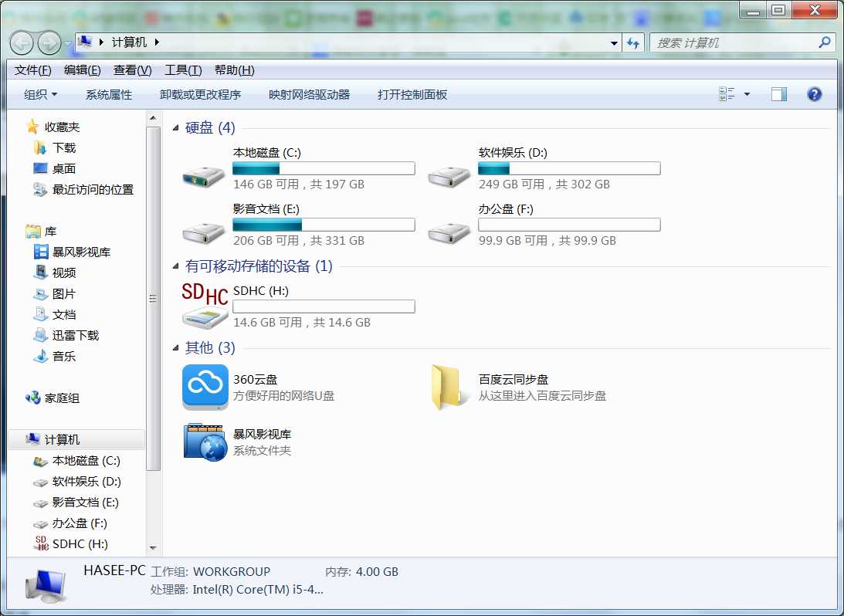Click the E: drive capacity bar

[324, 225]
